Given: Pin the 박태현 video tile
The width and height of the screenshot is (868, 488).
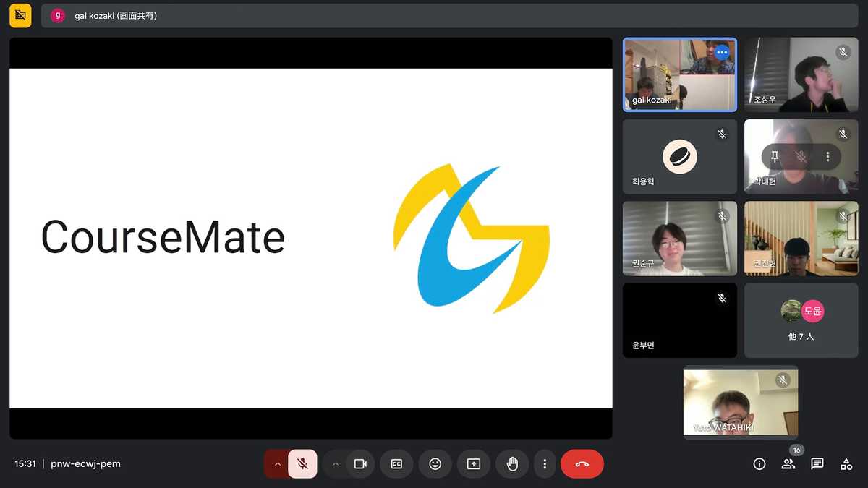Looking at the screenshot, I should tap(775, 157).
